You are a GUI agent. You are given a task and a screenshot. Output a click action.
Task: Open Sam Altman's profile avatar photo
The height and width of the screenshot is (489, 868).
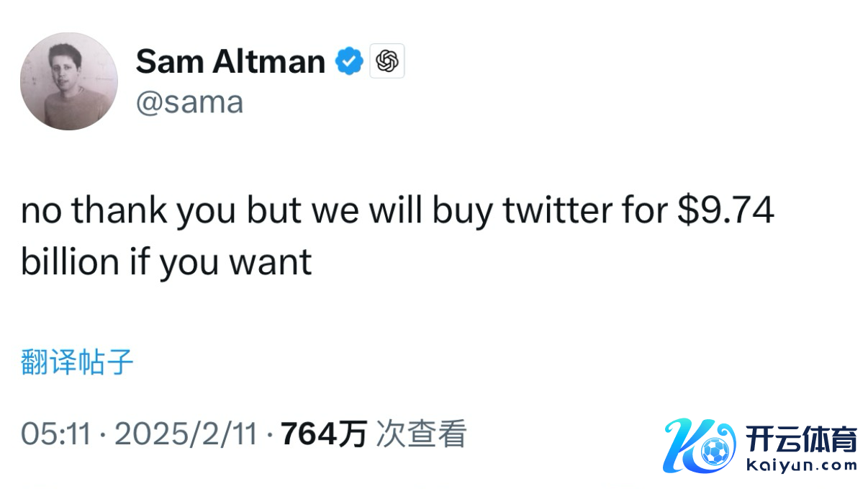69,81
